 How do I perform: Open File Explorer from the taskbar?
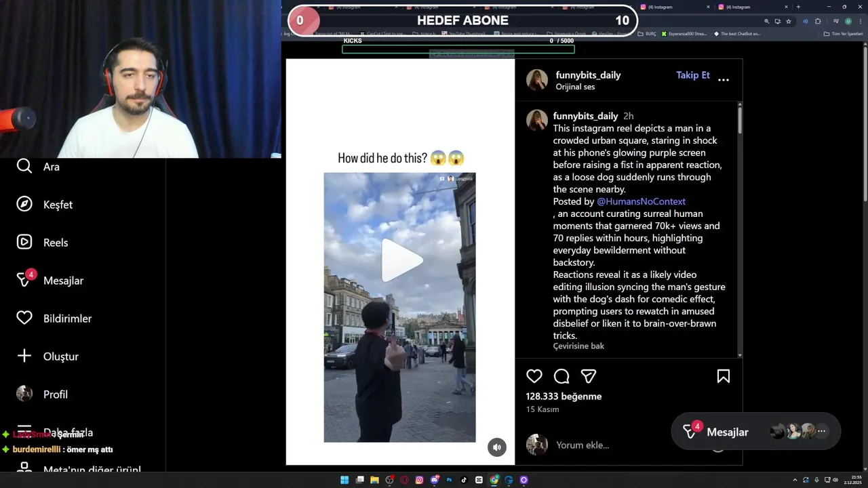coord(375,480)
